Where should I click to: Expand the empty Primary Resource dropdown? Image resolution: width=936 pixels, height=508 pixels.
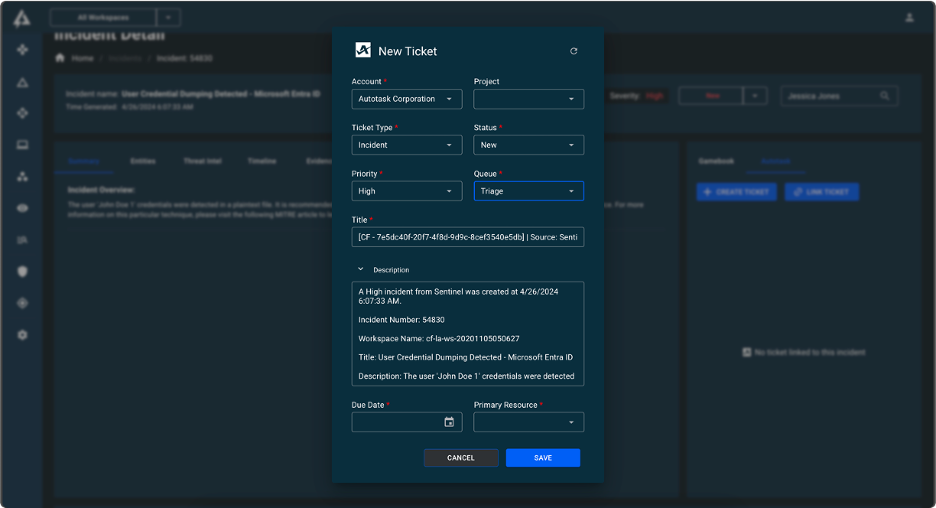coord(528,422)
